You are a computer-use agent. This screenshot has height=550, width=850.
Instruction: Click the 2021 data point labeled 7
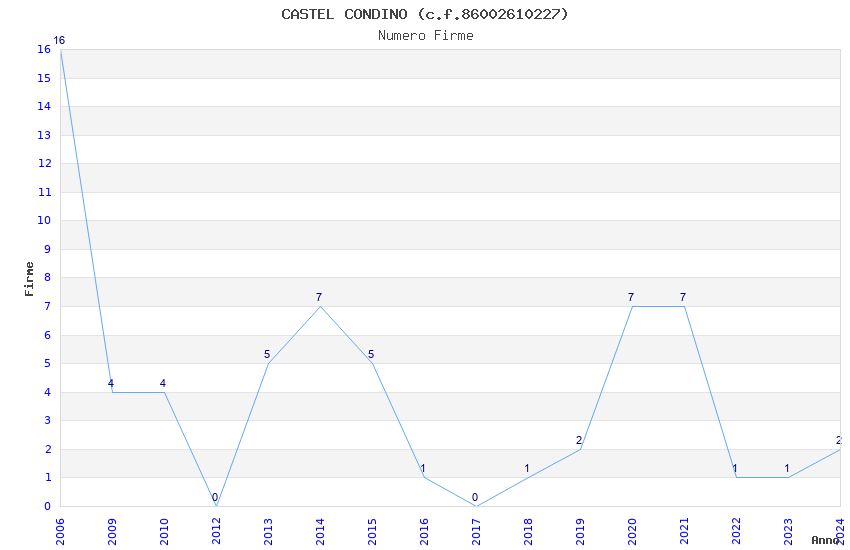683,297
